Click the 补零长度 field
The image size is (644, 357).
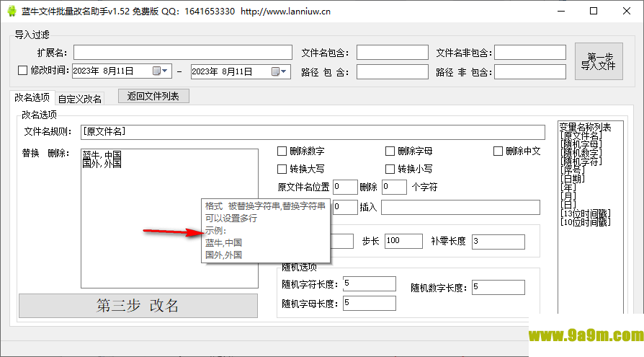[x=498, y=242]
